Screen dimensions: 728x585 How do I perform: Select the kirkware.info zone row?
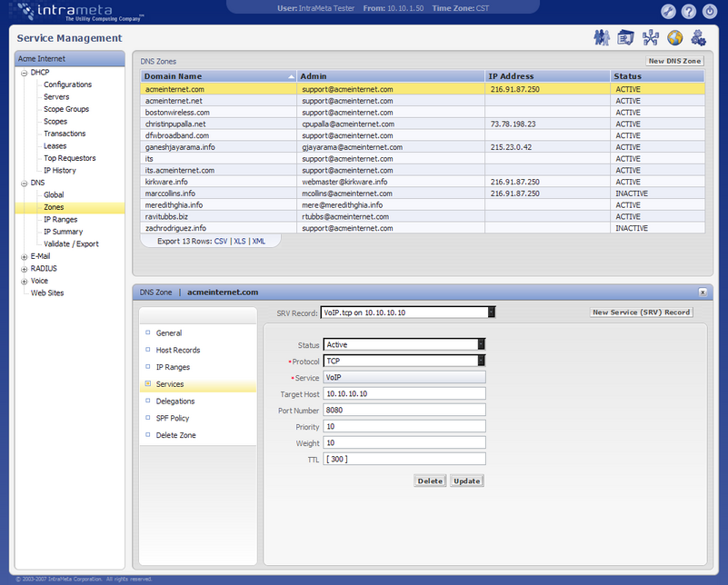click(423, 182)
